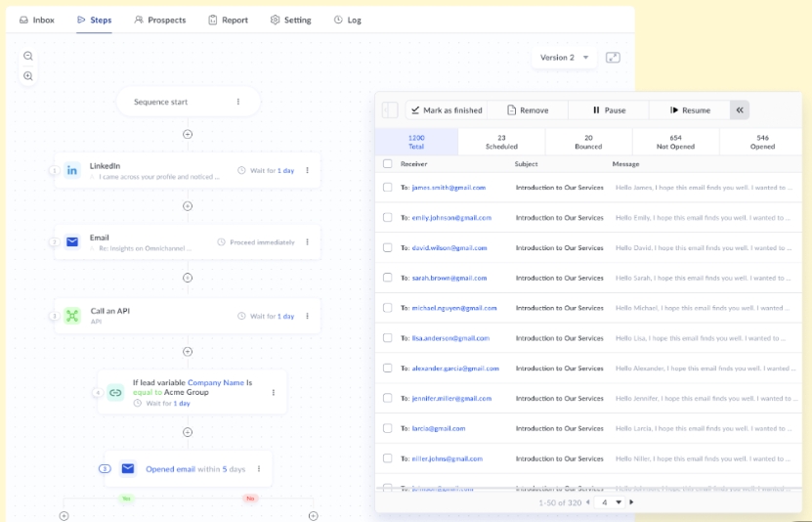Click the Company Name variable link

215,382
